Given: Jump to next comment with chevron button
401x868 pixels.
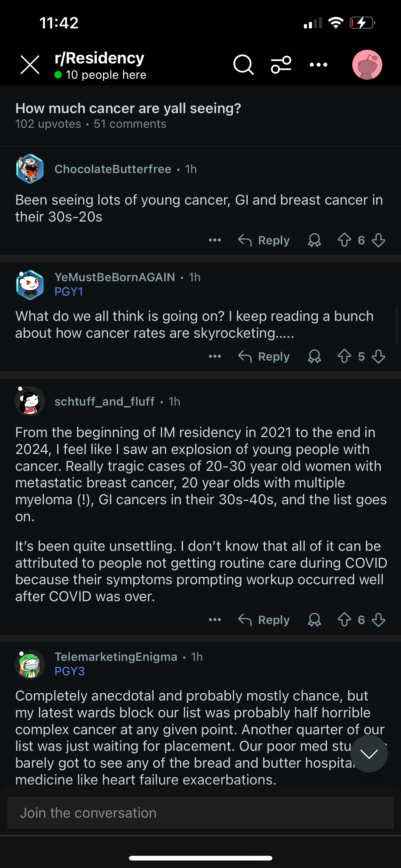Looking at the screenshot, I should click(x=369, y=754).
